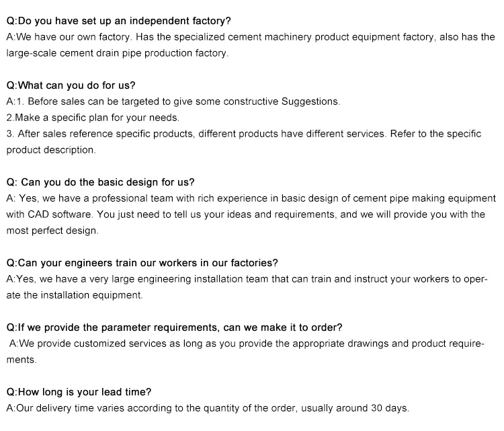The image size is (504, 431).
Task: Click the words "product description."
Action: pyautogui.click(x=51, y=149)
